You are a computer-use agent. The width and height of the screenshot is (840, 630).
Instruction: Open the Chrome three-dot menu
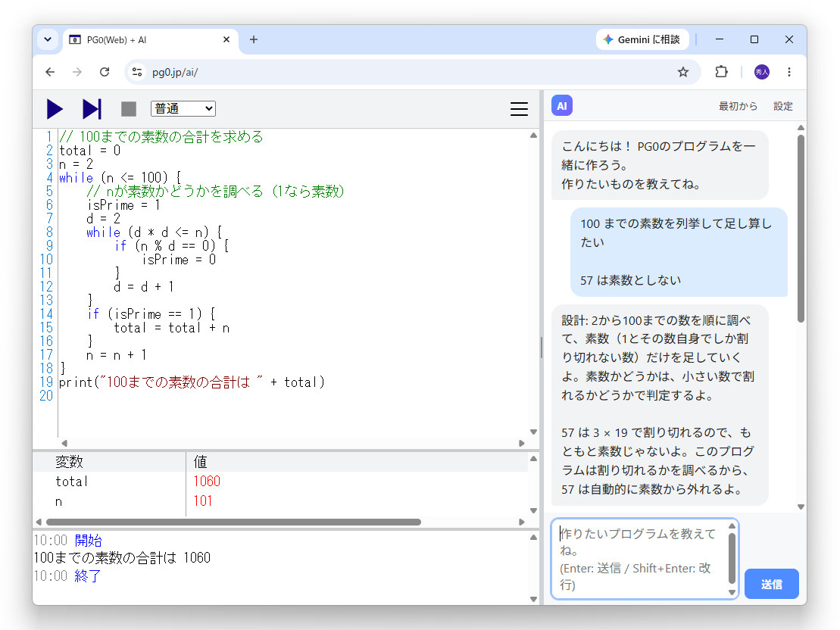point(789,72)
